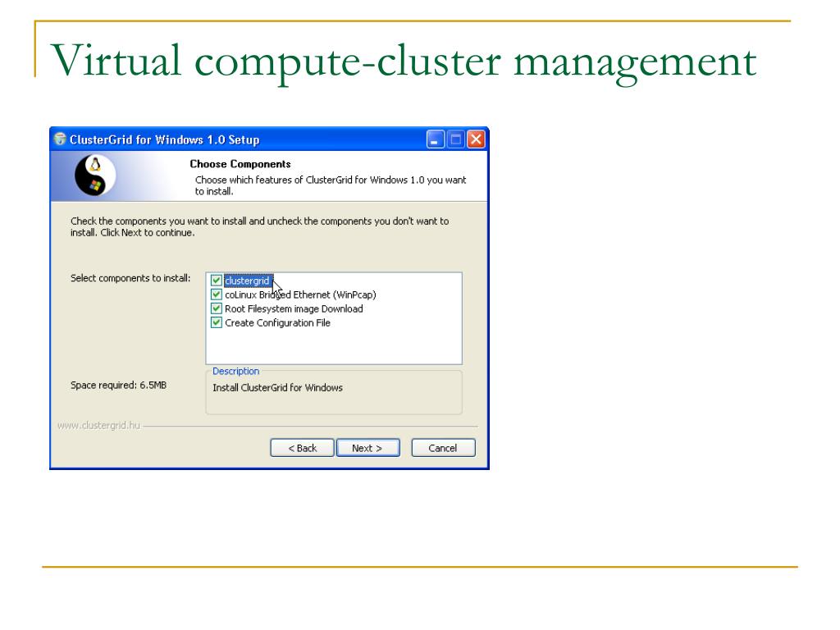Select the highlighted clustergrid list item
Image resolution: width=840 pixels, height=630 pixels.
click(248, 281)
